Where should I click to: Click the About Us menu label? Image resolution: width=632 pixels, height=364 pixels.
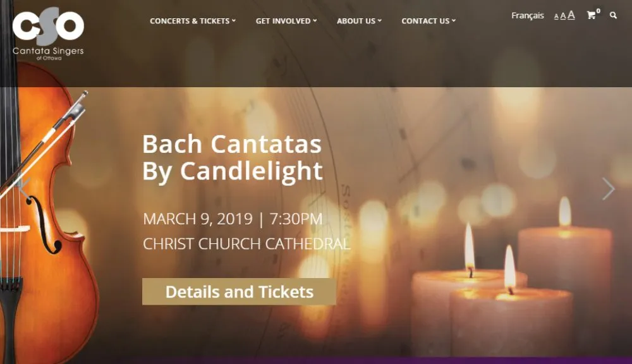[356, 21]
